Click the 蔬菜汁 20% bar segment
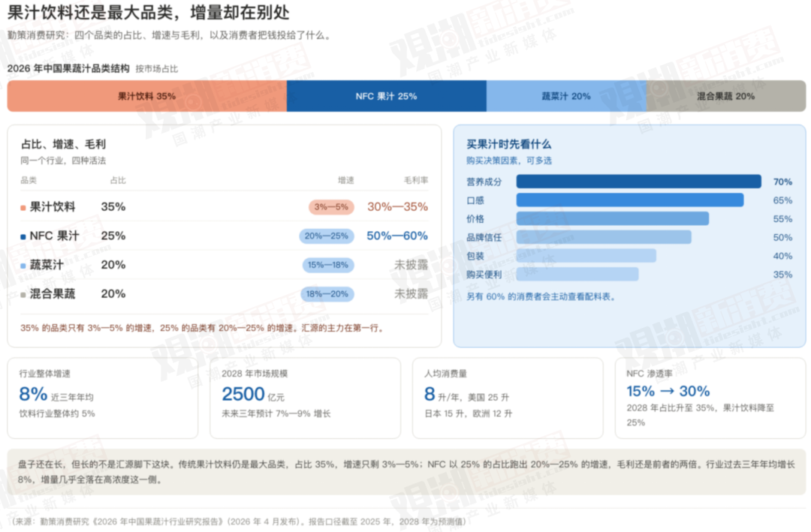 [x=566, y=96]
